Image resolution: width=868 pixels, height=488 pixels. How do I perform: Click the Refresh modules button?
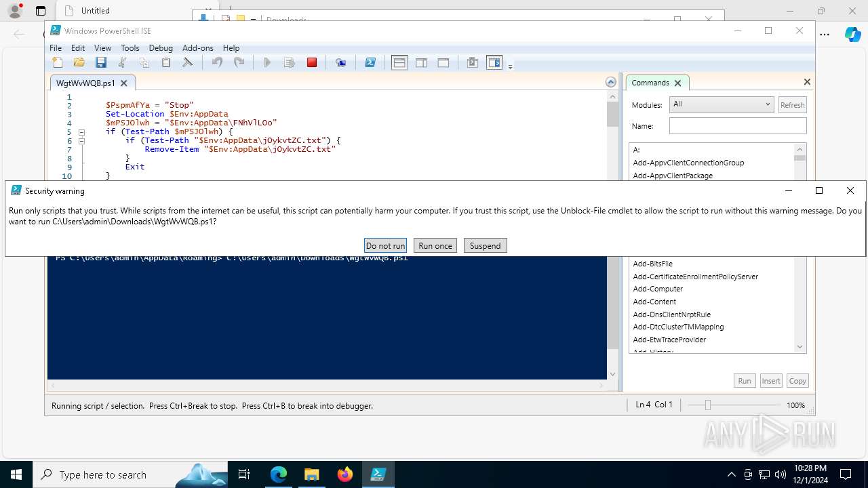(792, 105)
